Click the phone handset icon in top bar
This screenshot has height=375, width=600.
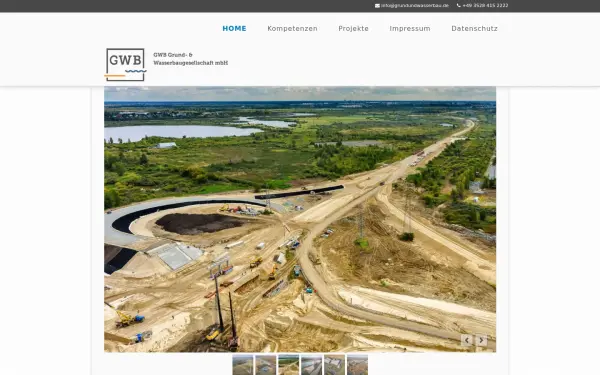[459, 6]
